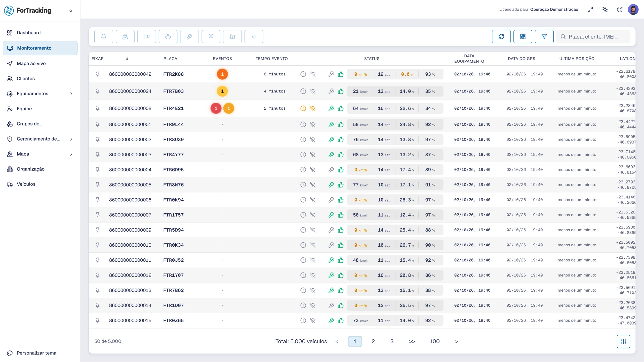The height and width of the screenshot is (362, 644).
Task: Collapse the sidebar with double chevron
Action: (71, 11)
